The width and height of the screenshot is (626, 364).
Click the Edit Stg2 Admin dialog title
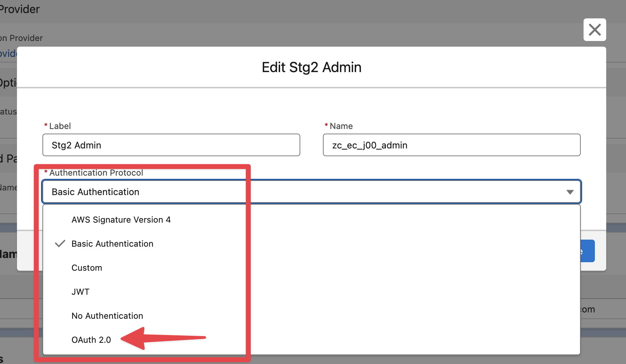coord(311,67)
